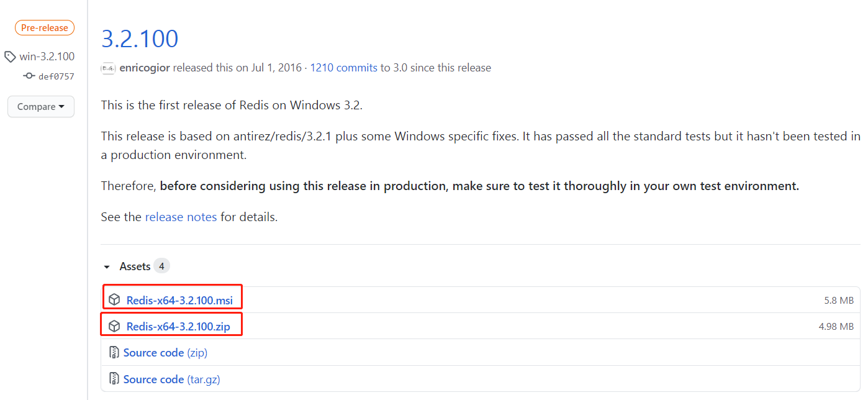
Task: Open the win-3.2.100 tag
Action: click(47, 57)
